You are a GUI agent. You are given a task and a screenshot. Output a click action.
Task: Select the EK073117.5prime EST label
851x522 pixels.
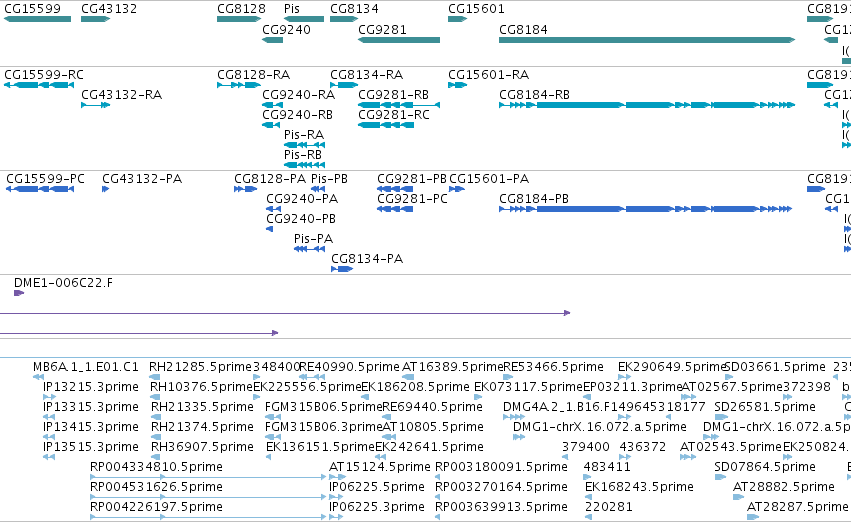tap(528, 387)
